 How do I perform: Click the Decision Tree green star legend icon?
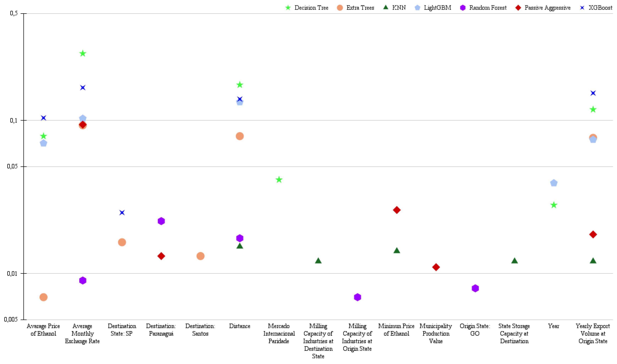pos(288,8)
